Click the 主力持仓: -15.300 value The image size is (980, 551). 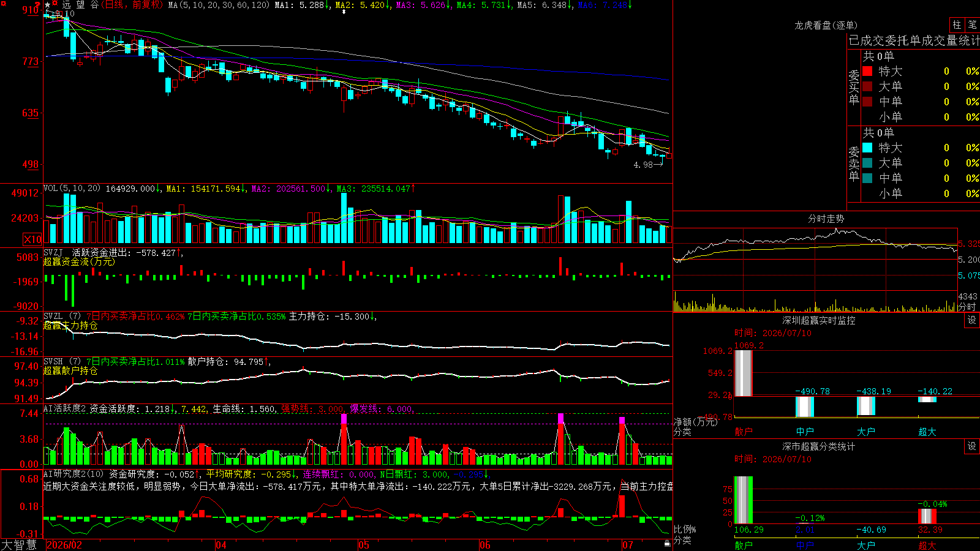click(x=333, y=317)
